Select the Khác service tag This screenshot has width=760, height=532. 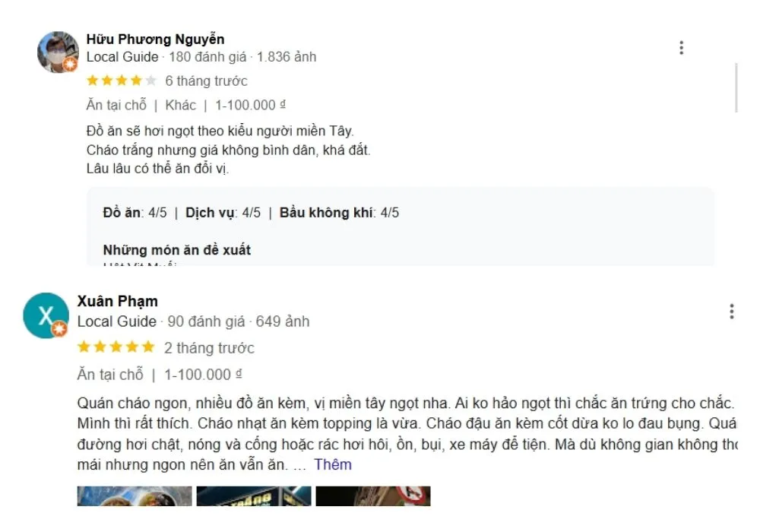181,105
